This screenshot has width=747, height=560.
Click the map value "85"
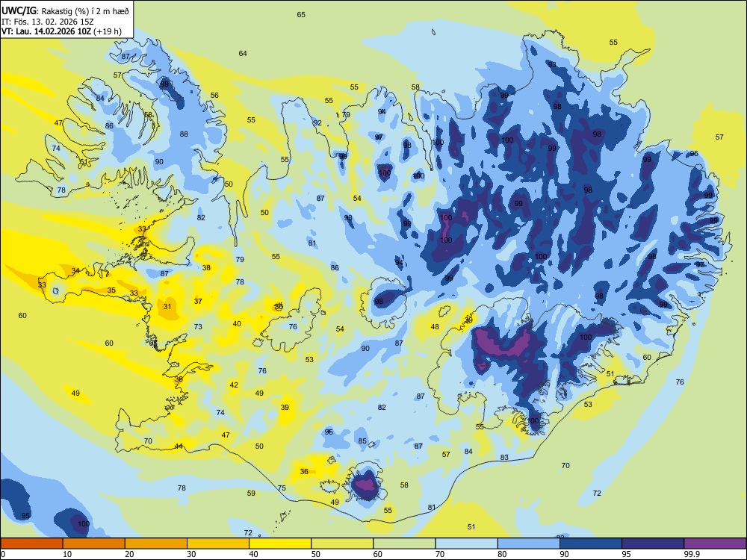click(362, 441)
